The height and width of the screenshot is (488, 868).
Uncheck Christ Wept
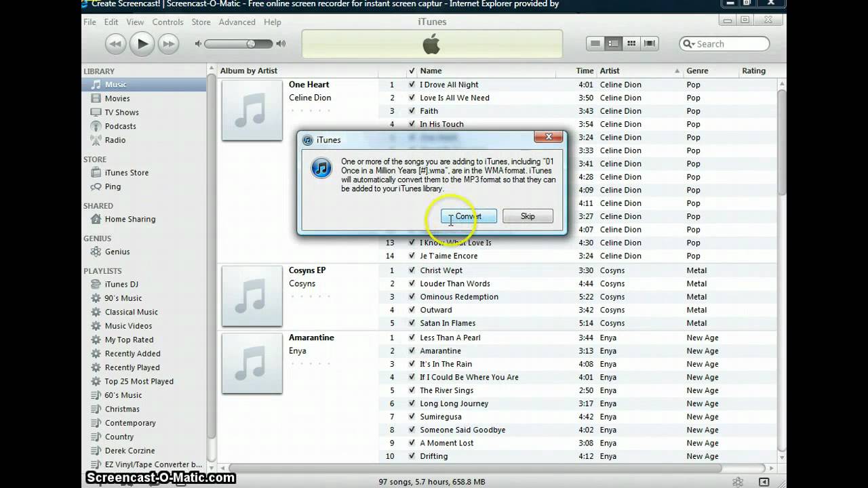412,270
